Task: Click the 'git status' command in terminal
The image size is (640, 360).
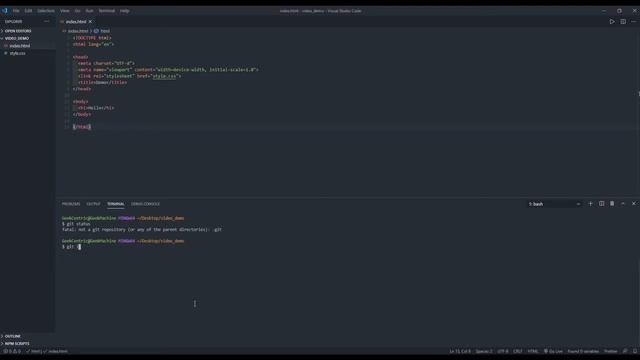Action: (78, 224)
